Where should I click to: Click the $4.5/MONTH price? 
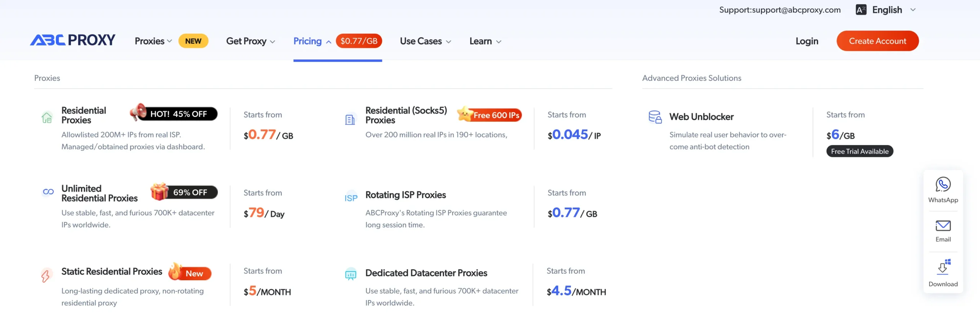pyautogui.click(x=576, y=291)
